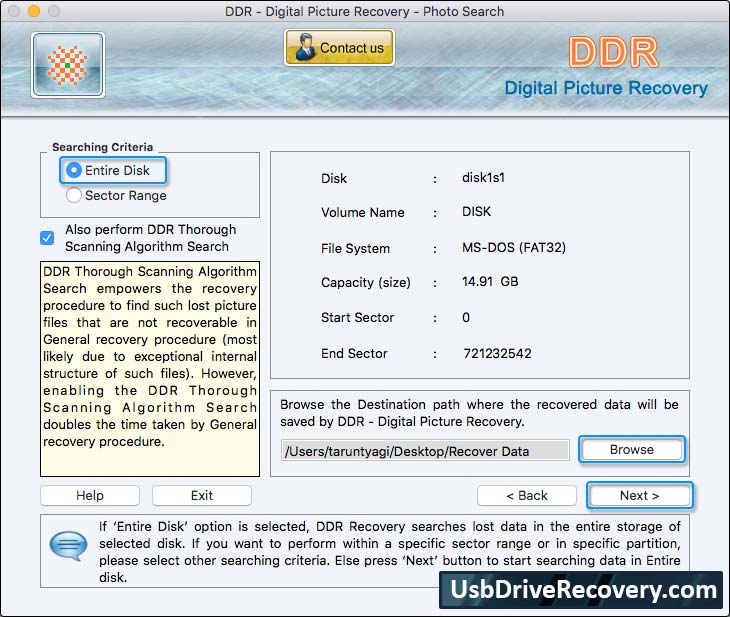Click the End Sector label
730x617 pixels.
pyautogui.click(x=354, y=354)
